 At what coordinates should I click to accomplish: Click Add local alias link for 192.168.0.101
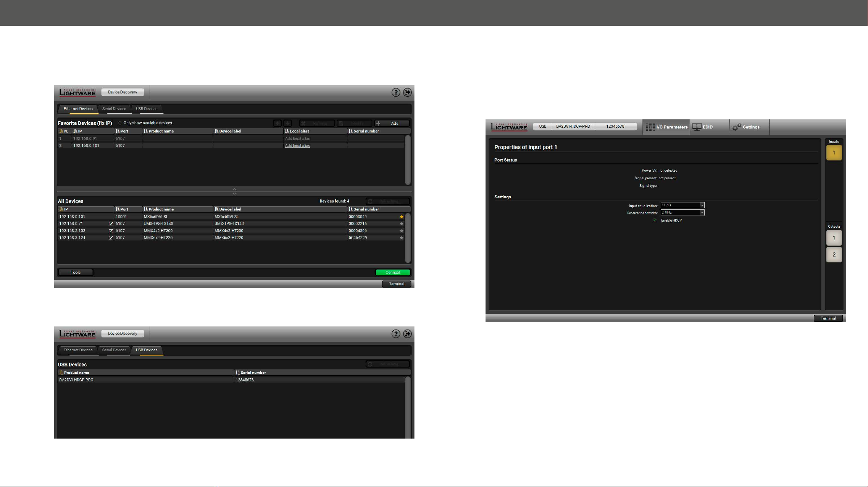coord(297,146)
